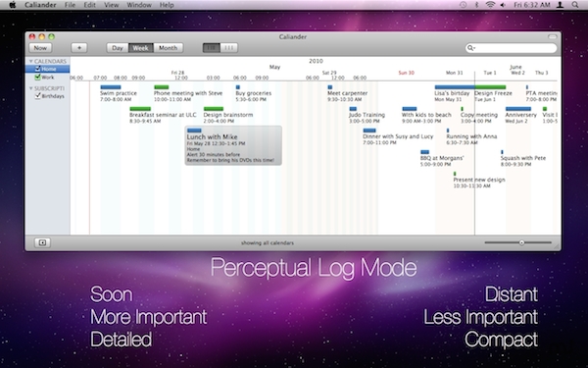Collapse the CALENDARS section
Image resolution: width=588 pixels, height=368 pixels.
pyautogui.click(x=30, y=61)
